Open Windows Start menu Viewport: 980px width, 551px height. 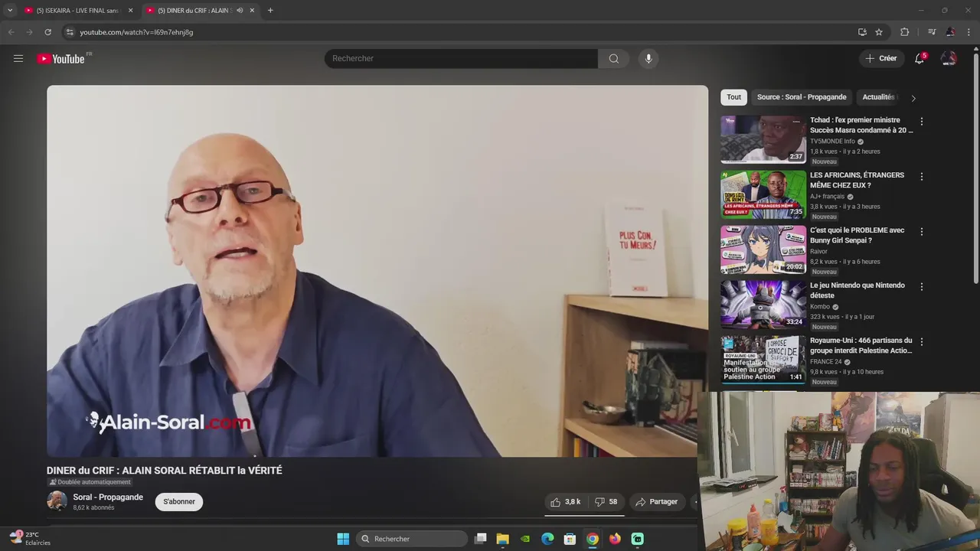[x=343, y=539]
